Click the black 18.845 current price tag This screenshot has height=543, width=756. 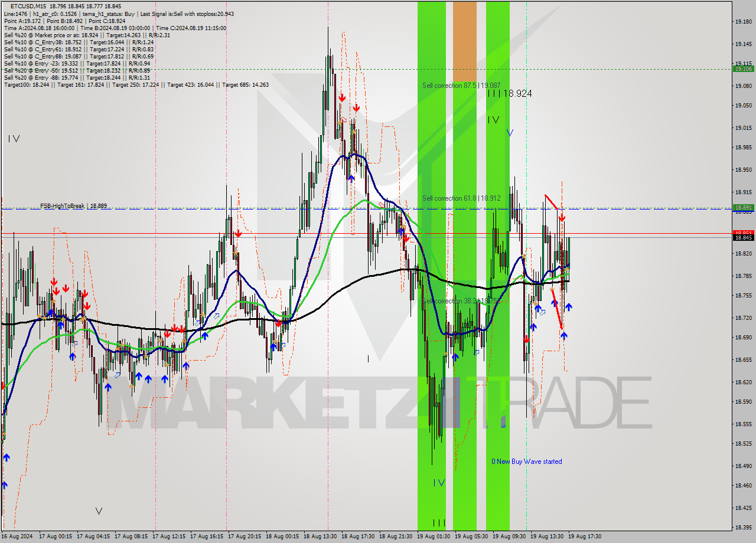743,237
